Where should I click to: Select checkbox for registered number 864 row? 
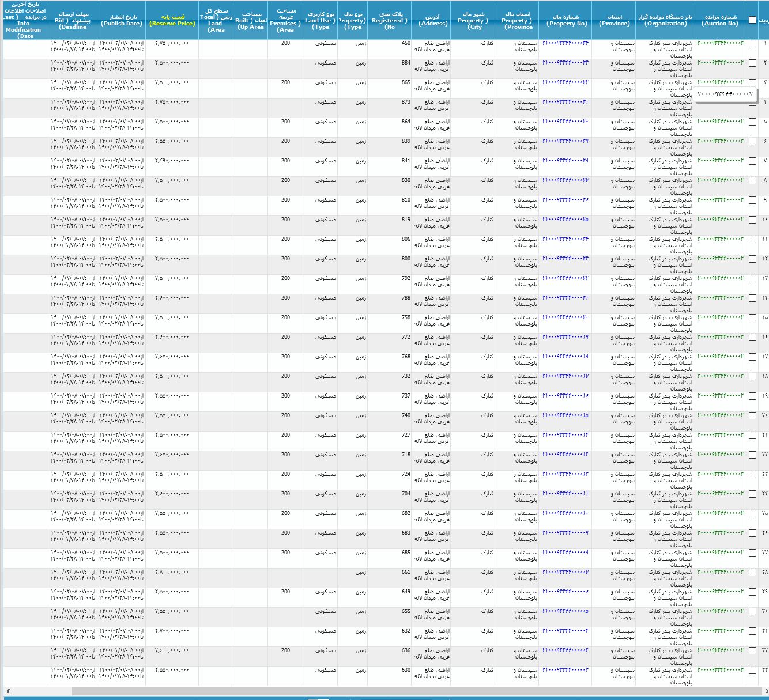(x=752, y=122)
